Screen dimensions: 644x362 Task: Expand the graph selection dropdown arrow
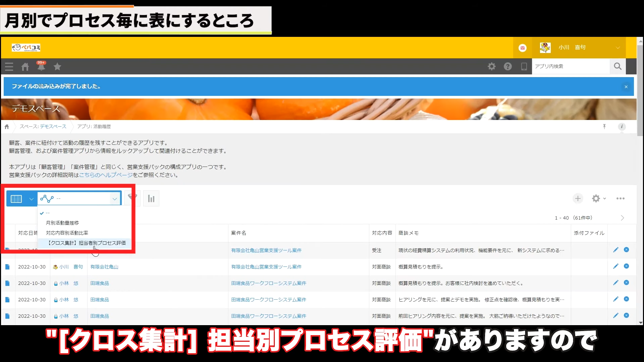115,199
